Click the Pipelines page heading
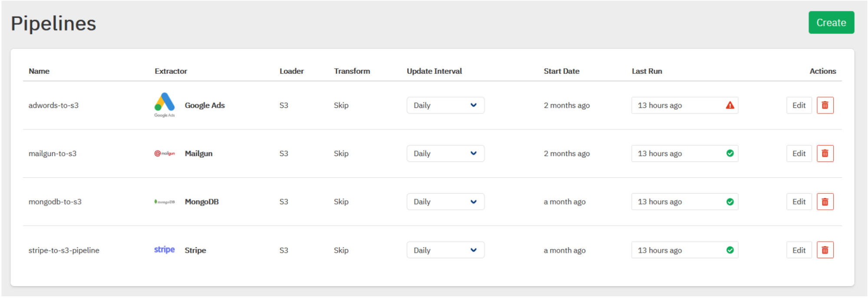868x298 pixels. point(53,23)
